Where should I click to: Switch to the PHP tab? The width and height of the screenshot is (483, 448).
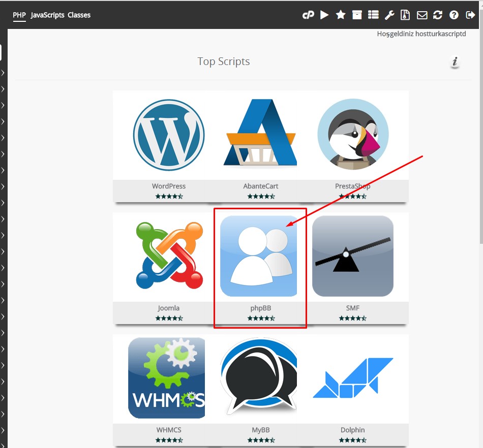click(19, 15)
